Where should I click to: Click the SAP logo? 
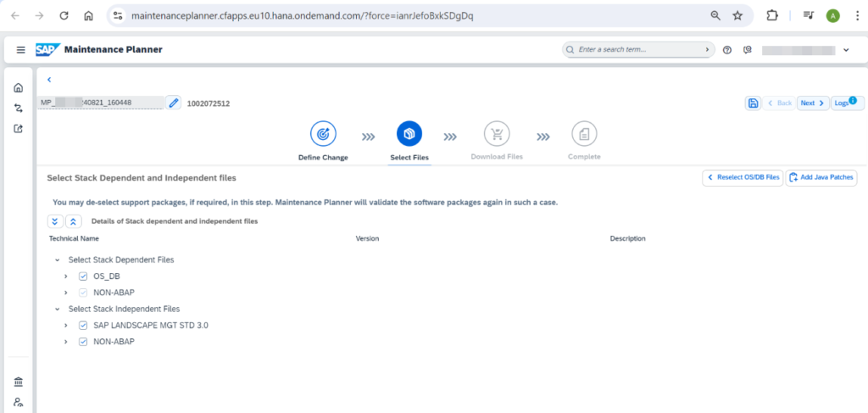point(48,50)
